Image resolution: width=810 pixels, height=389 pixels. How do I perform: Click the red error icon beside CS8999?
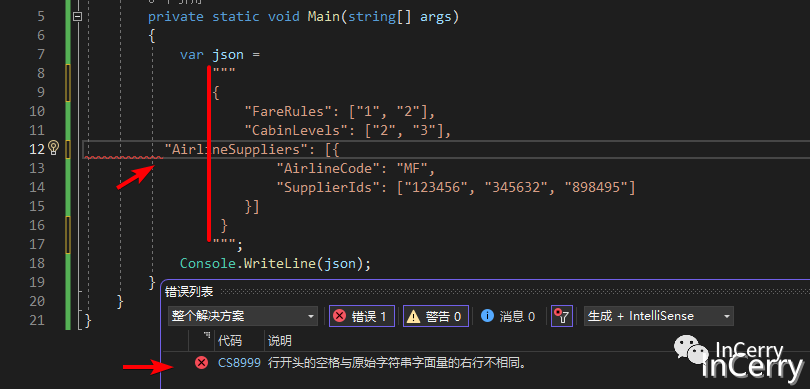coord(201,363)
